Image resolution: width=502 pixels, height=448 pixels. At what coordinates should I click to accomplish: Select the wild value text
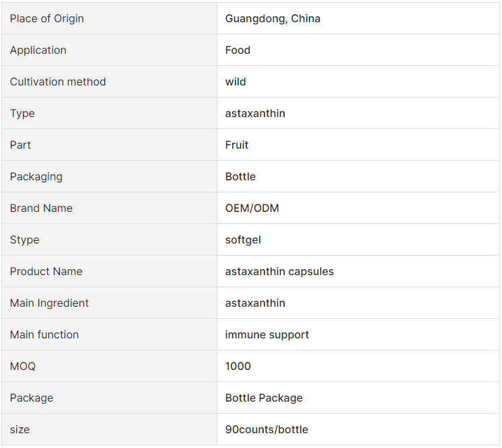tap(236, 81)
